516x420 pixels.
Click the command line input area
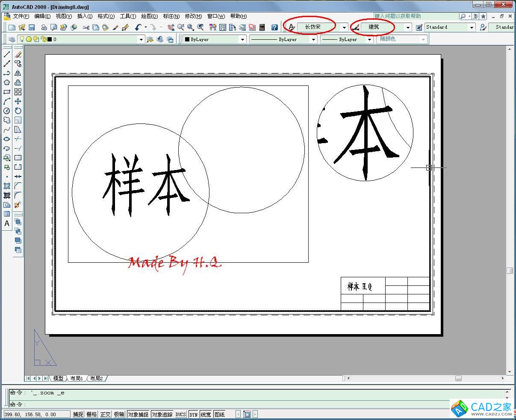257,404
